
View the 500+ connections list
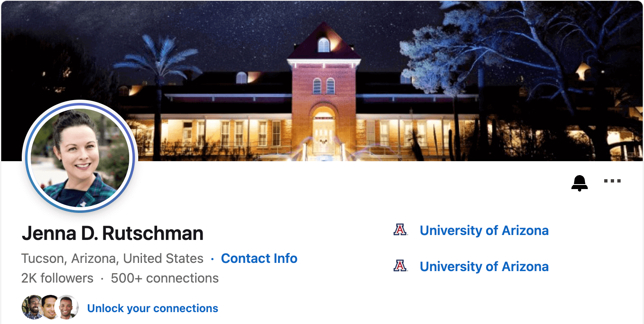(x=164, y=278)
